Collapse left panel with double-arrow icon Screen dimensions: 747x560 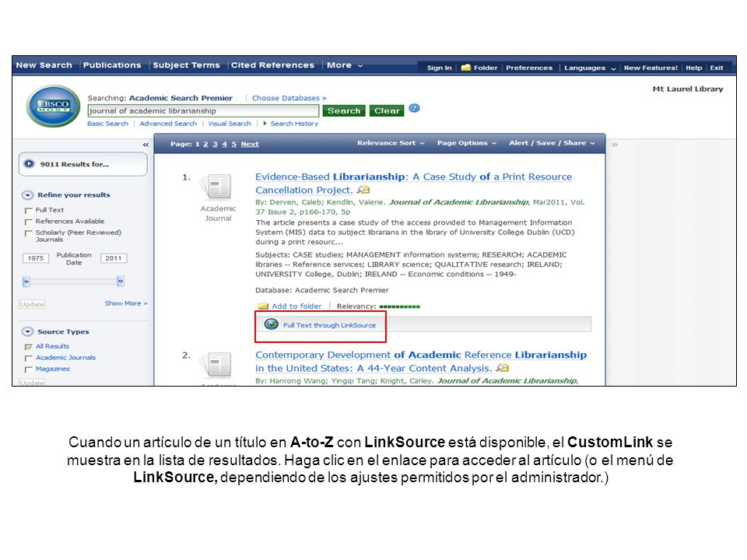tap(146, 145)
